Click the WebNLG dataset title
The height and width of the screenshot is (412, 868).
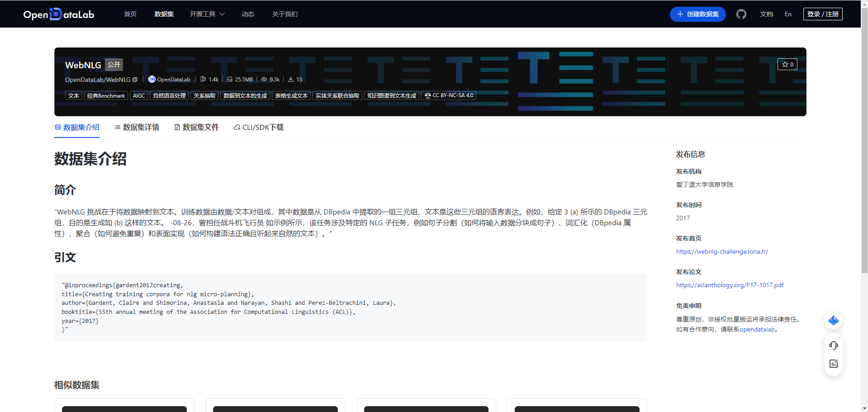pos(83,65)
